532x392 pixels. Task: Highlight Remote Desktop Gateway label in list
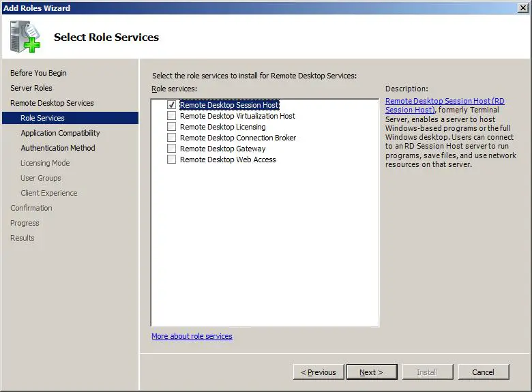222,149
